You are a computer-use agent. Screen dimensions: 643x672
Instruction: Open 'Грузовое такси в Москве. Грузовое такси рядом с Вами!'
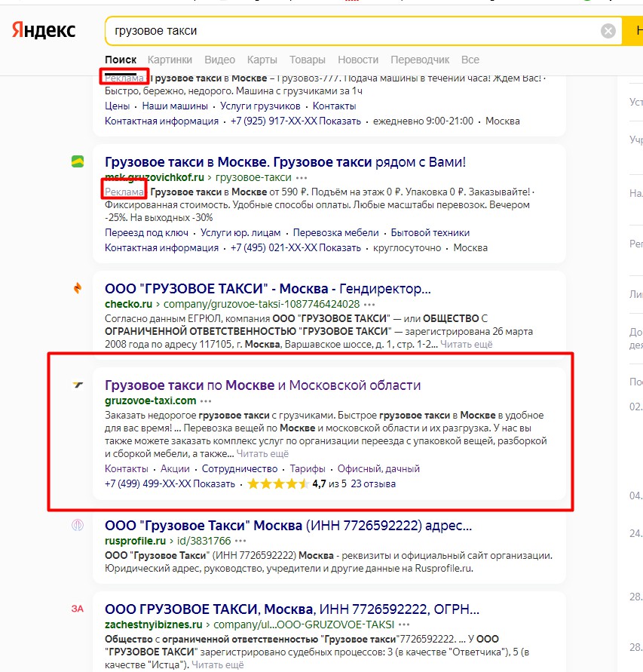click(285, 162)
